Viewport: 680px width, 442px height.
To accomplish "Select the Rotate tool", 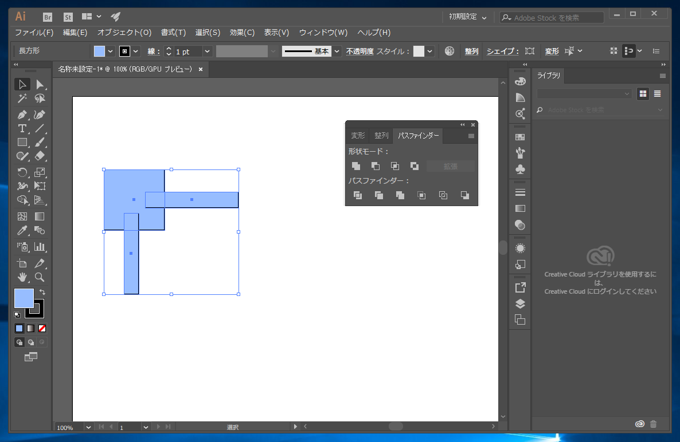I will click(x=22, y=172).
